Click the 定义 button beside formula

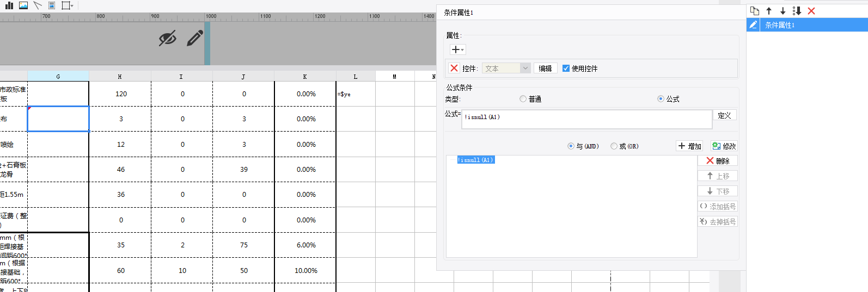coord(724,115)
